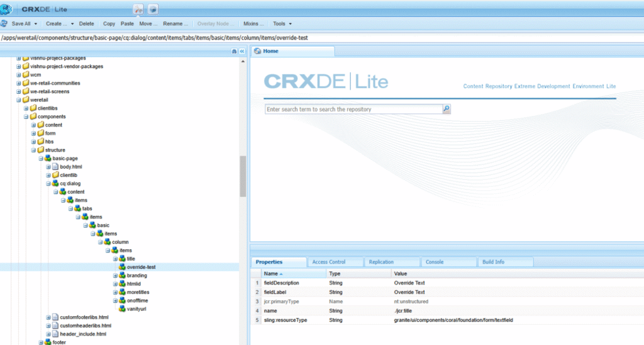Expand the clientlibs folder under weretail
Viewport: 644px width, 345px height.
click(x=26, y=108)
